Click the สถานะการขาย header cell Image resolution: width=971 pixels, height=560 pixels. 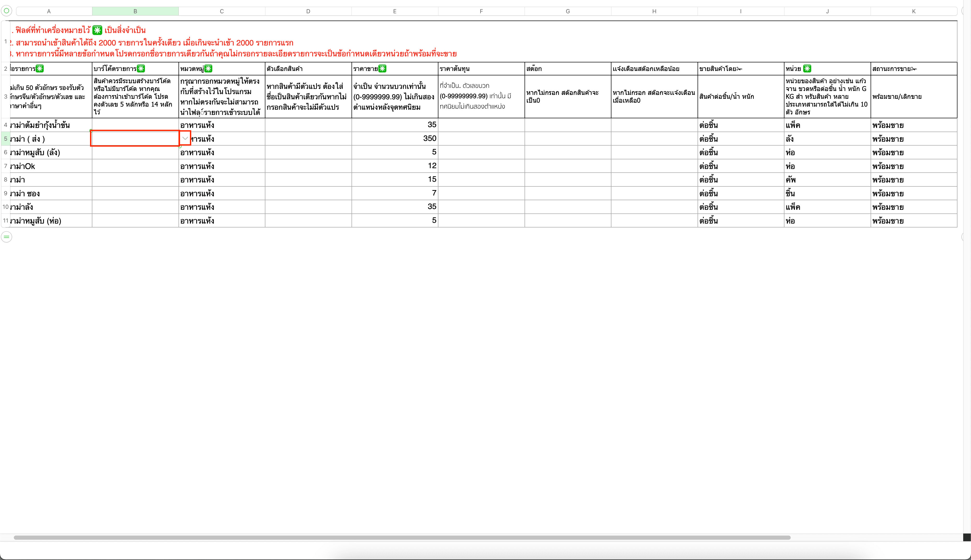(913, 68)
